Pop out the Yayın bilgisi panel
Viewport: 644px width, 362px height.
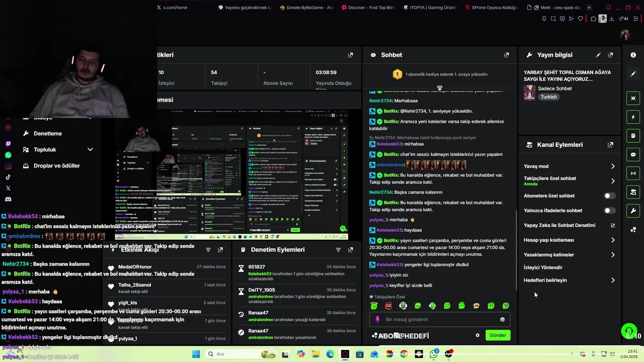coord(610,55)
